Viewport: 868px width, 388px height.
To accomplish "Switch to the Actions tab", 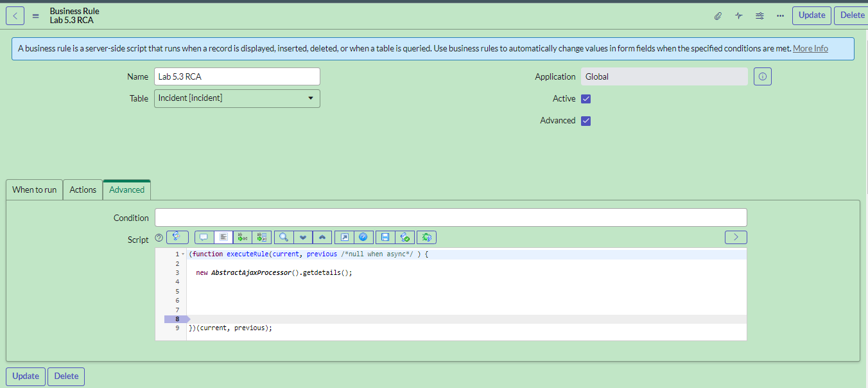I will [x=83, y=190].
